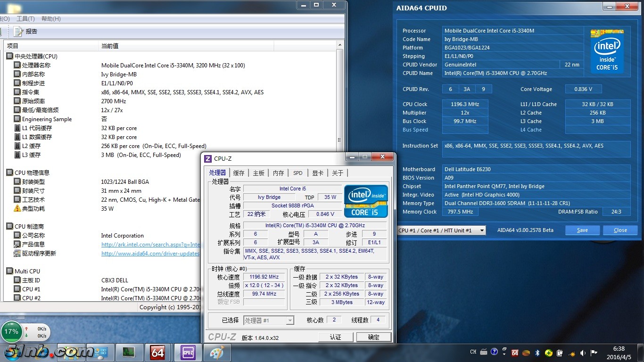Screen dimensions: 644x362
Task: Switch to CPU-Z taskbar icon
Action: pos(188,352)
